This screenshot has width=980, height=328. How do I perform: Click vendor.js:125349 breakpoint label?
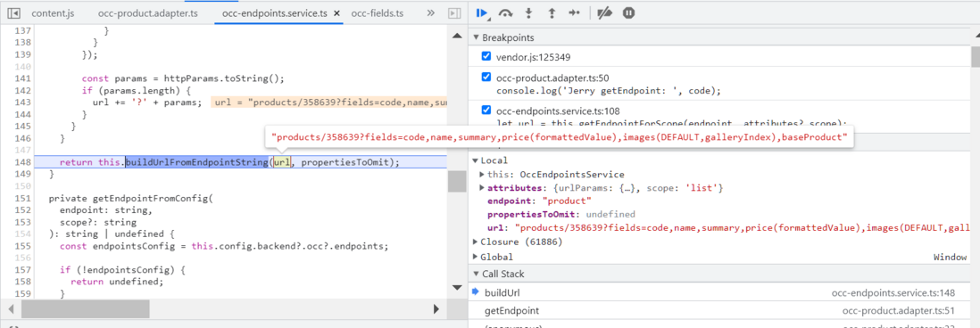533,57
